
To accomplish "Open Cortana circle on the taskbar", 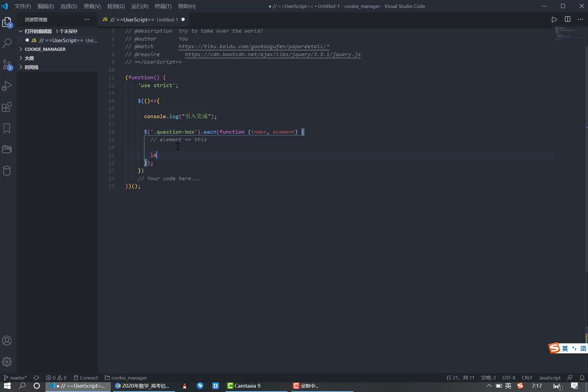I will [x=37, y=386].
